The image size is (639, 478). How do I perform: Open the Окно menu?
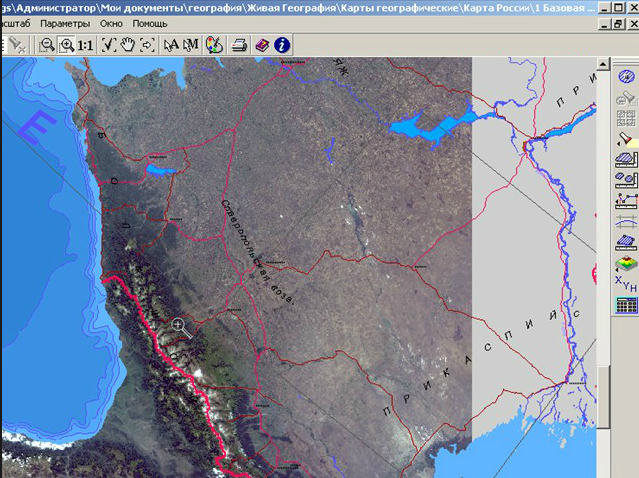tap(112, 23)
